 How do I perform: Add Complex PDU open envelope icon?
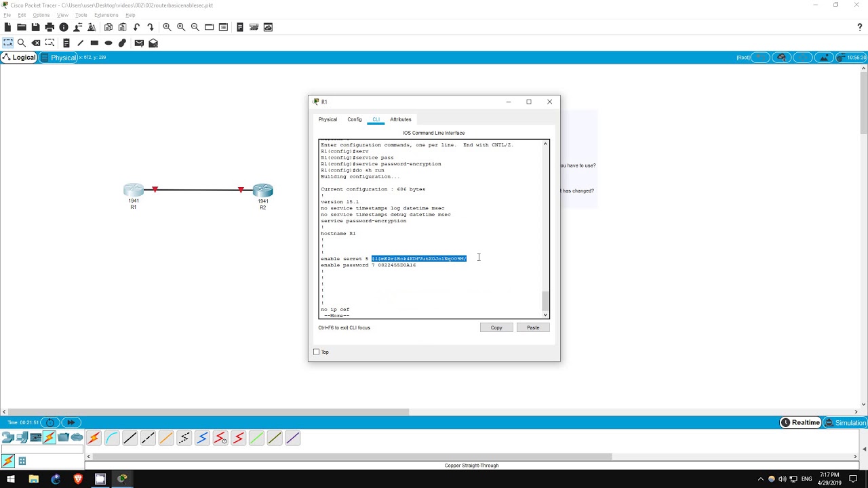[153, 43]
